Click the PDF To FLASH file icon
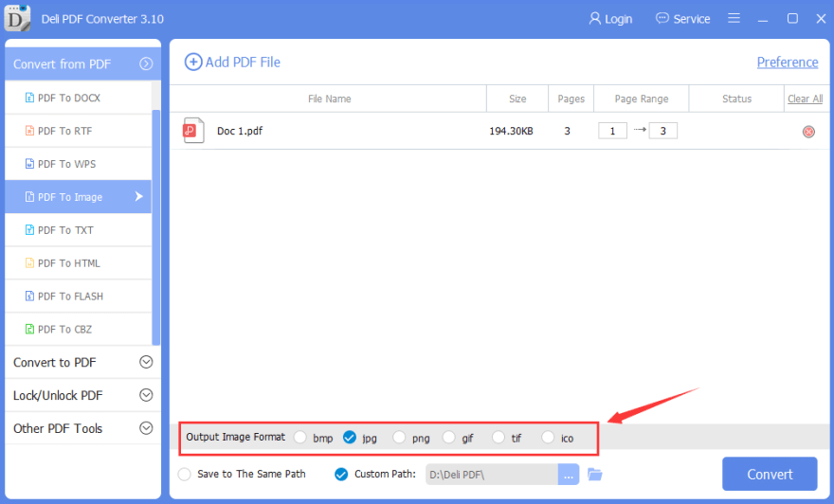 click(29, 296)
